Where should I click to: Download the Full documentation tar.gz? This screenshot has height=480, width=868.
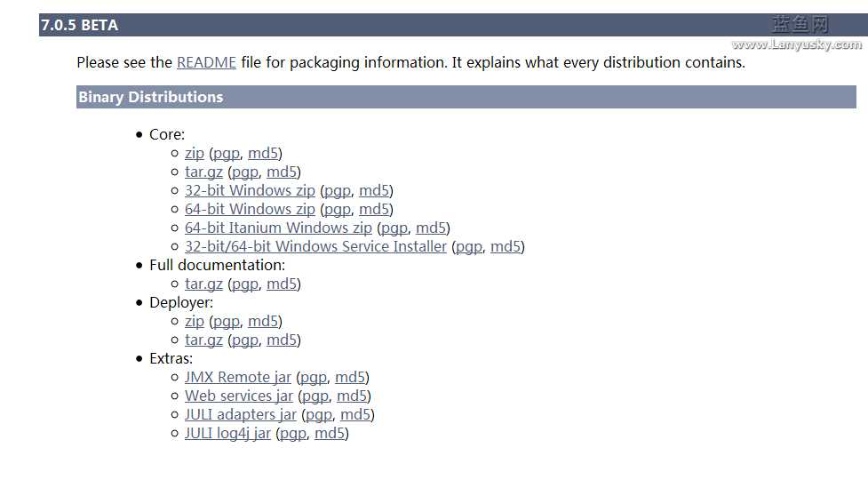pos(203,284)
